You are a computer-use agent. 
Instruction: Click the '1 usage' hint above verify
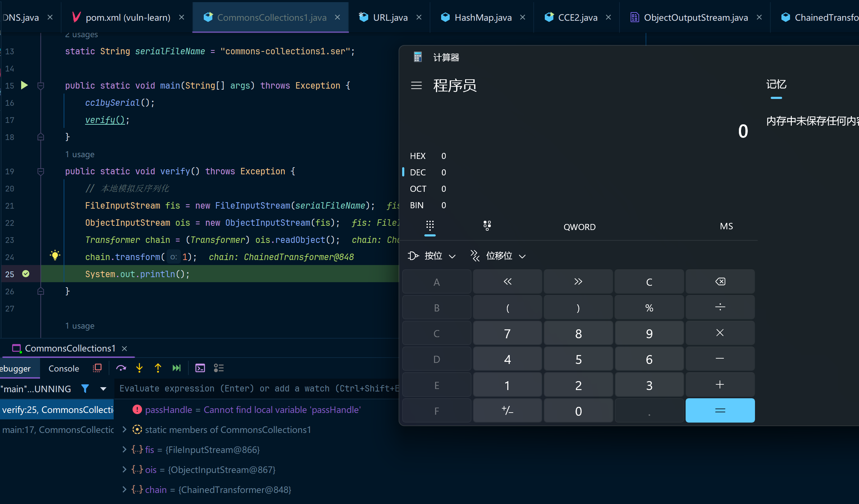click(x=80, y=154)
